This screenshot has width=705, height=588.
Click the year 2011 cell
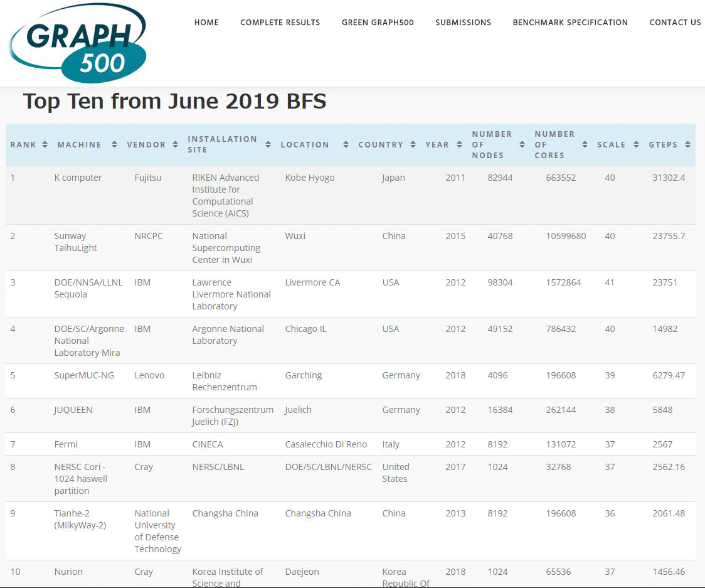(x=455, y=178)
